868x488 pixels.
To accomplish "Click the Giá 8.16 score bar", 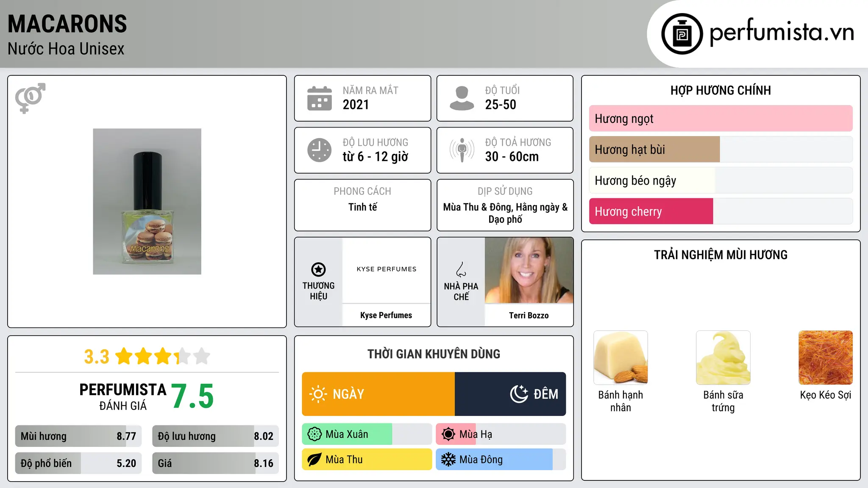I will (216, 463).
